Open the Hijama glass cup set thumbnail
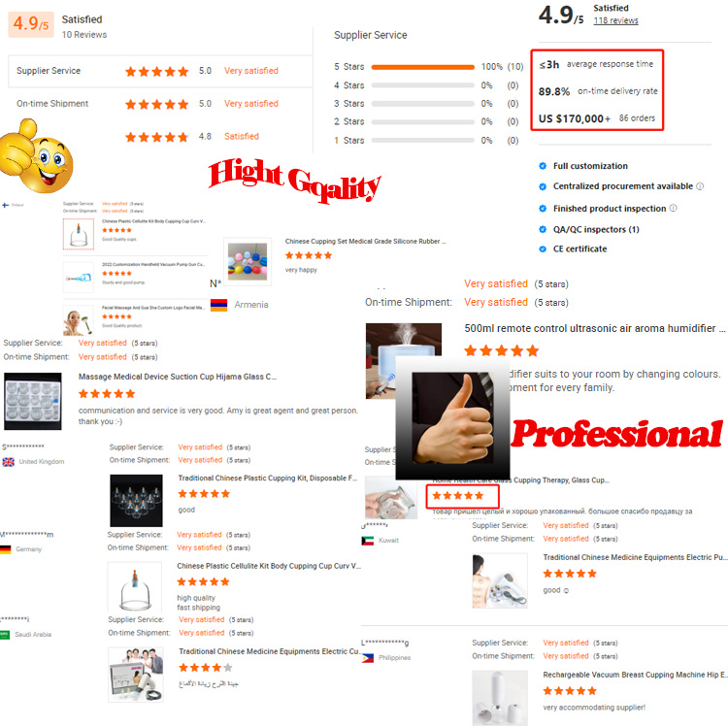The height and width of the screenshot is (728, 728). (x=32, y=401)
